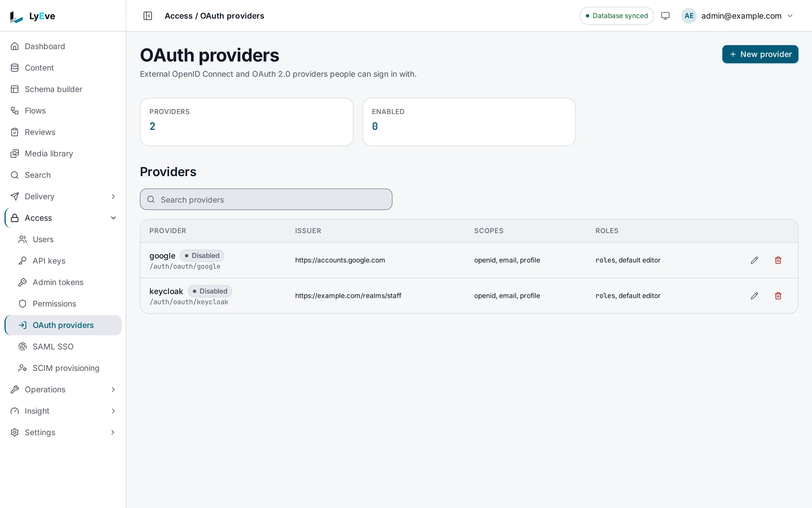Viewport: 812px width, 508px height.
Task: Click the New provider button
Action: 760,54
